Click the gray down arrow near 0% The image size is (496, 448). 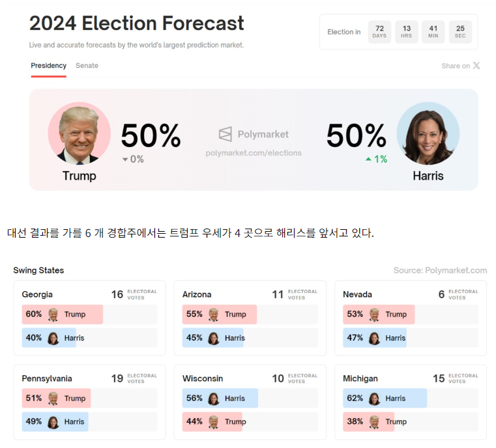[125, 160]
